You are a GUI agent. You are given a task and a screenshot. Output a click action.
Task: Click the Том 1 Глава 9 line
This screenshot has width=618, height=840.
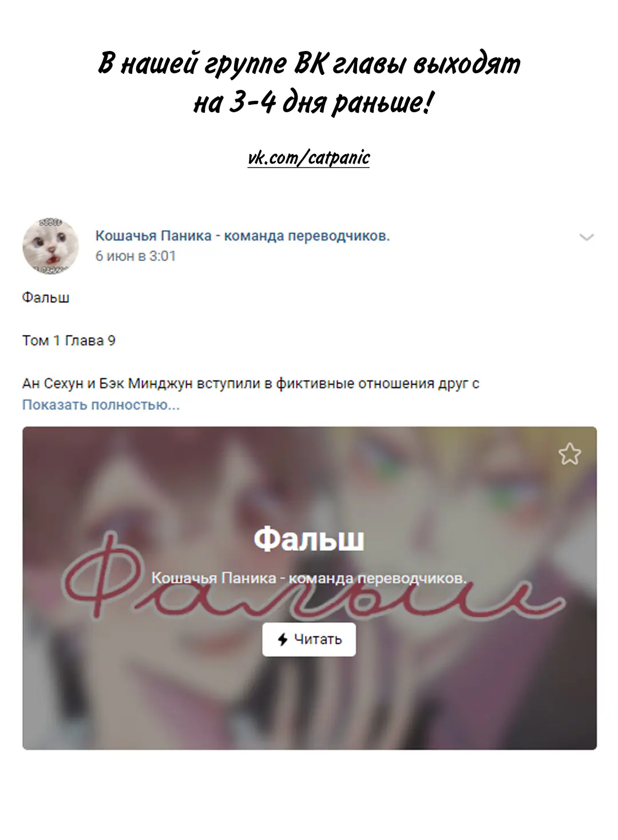69,341
